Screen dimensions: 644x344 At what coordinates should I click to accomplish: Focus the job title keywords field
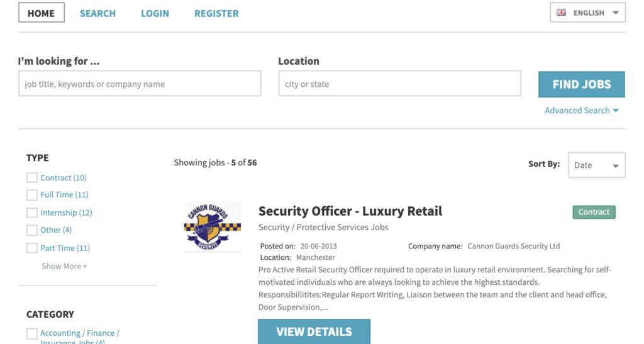pos(139,84)
